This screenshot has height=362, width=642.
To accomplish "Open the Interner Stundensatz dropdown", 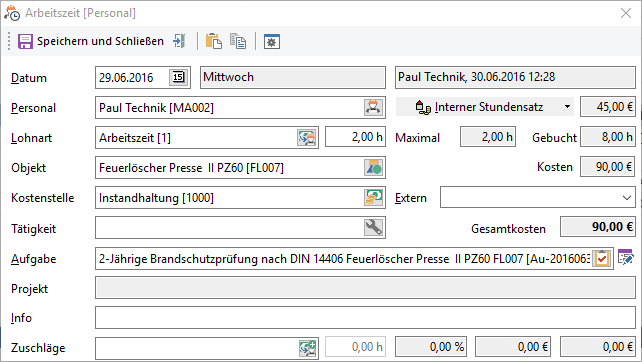I will click(485, 107).
